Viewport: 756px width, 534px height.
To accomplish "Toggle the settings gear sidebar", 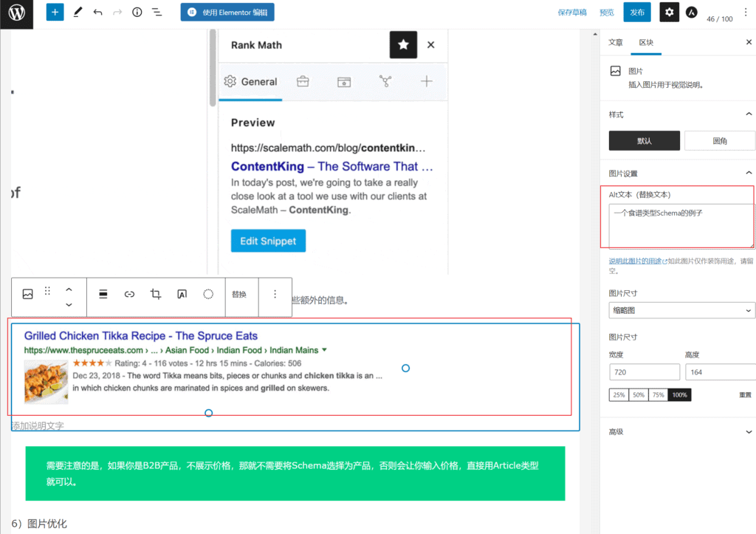I will tap(669, 12).
